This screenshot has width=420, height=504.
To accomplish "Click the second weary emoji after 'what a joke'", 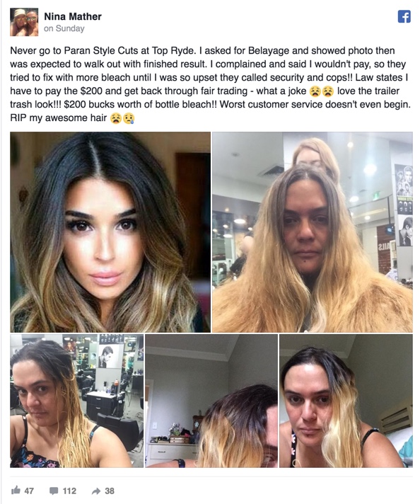I will point(328,91).
